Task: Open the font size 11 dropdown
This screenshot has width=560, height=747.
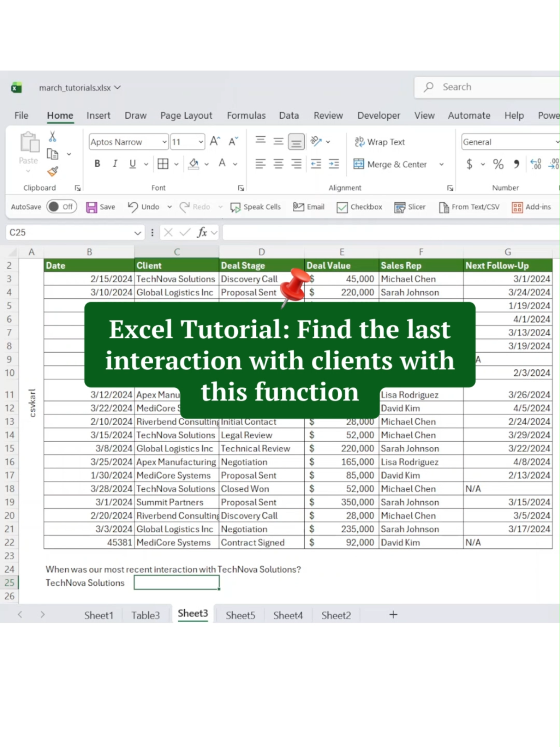Action: point(200,142)
